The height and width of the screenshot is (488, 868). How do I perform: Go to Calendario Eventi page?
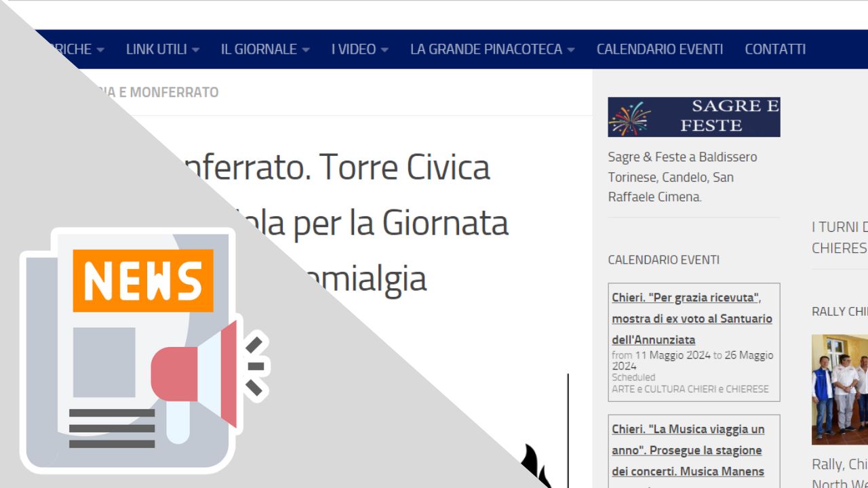(659, 49)
